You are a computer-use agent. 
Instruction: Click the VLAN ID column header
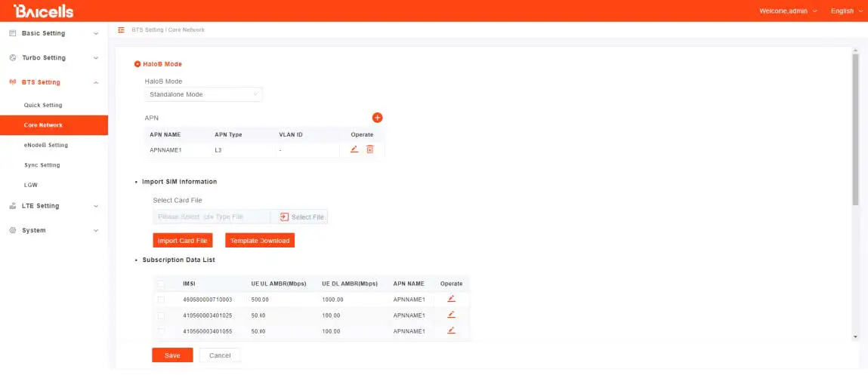click(x=291, y=134)
